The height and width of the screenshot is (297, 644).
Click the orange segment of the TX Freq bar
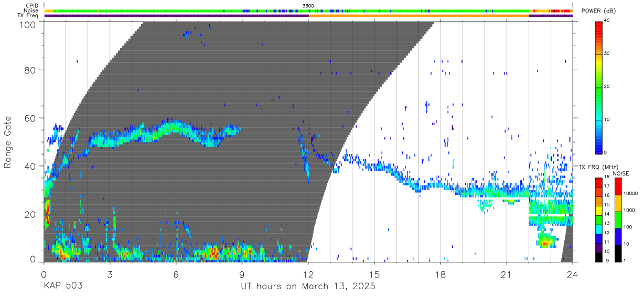pyautogui.click(x=418, y=16)
